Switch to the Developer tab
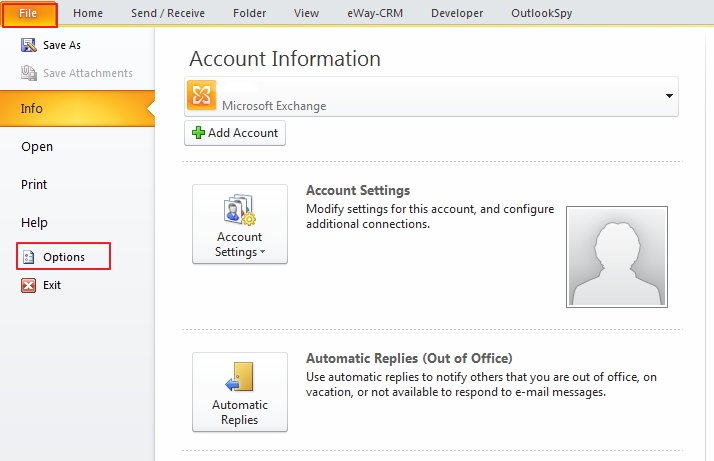Viewport: 714px width, 461px height. tap(457, 14)
